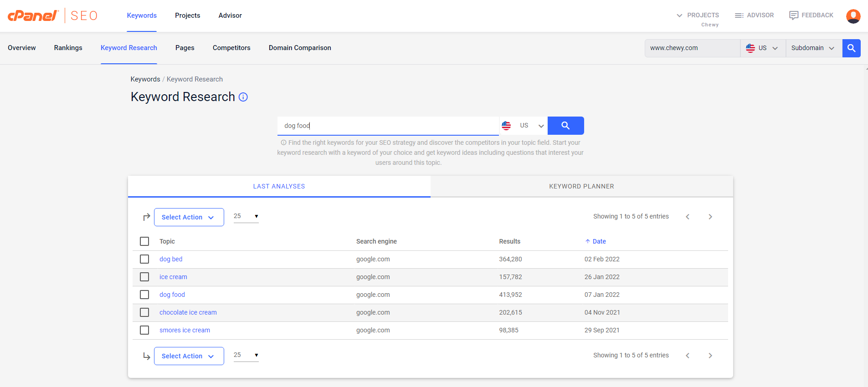The height and width of the screenshot is (387, 868).
Task: Open the smores ice cream analysis link
Action: coord(185,330)
